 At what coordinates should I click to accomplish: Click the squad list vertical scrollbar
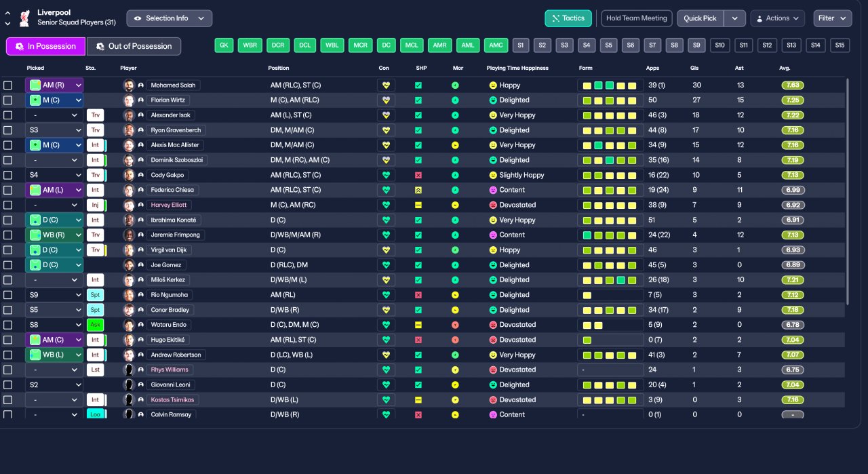[848, 192]
